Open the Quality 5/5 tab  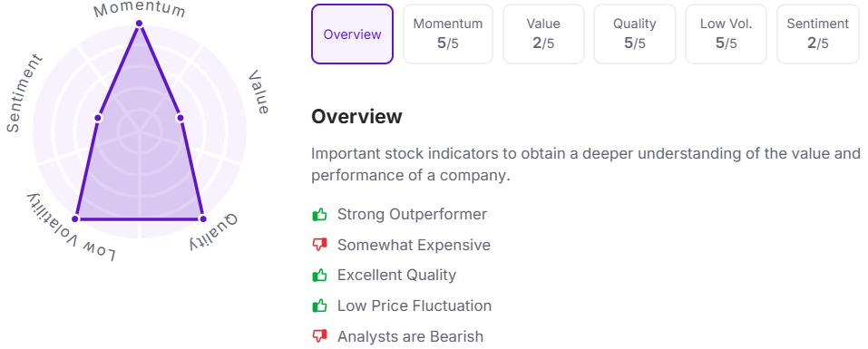[x=634, y=34]
